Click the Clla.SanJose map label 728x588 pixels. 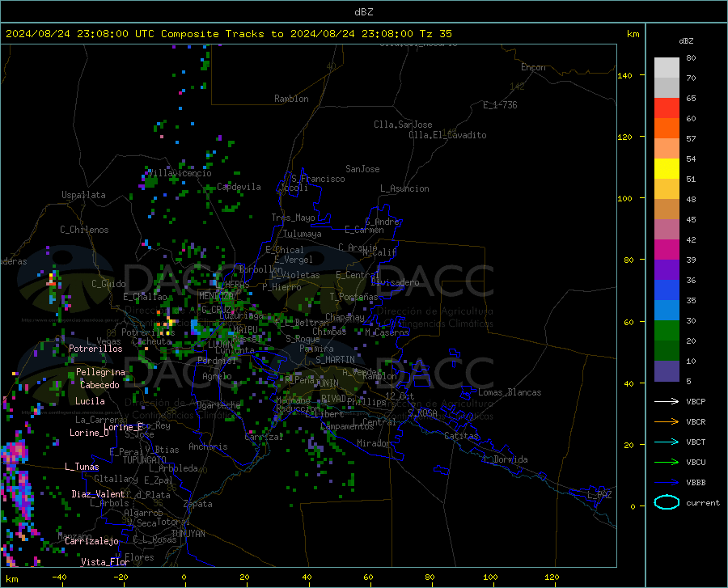pos(403,125)
